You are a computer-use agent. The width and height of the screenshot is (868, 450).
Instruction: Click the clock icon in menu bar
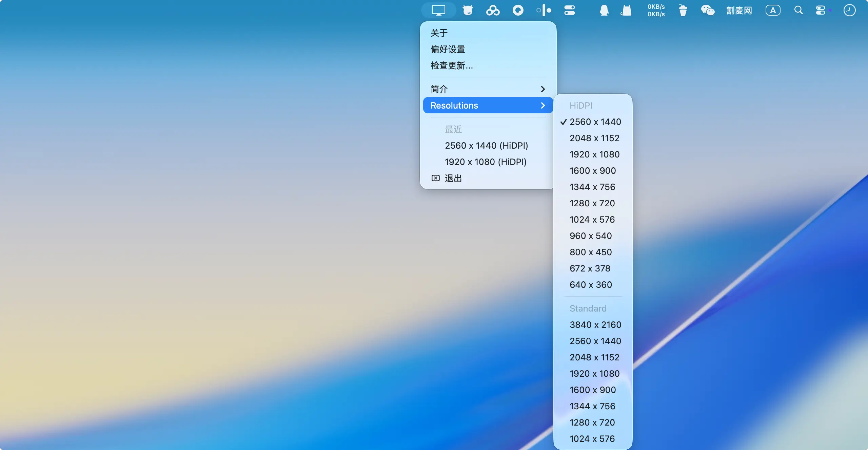point(849,10)
